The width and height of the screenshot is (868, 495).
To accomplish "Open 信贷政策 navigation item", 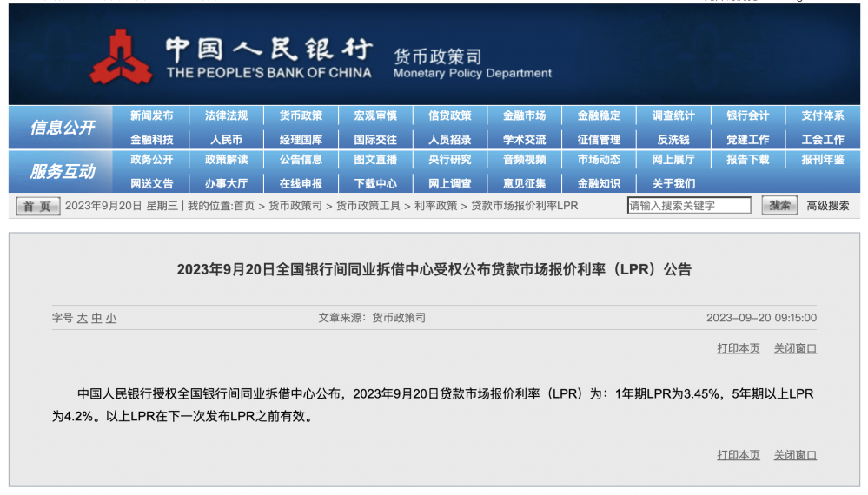I will [x=449, y=115].
